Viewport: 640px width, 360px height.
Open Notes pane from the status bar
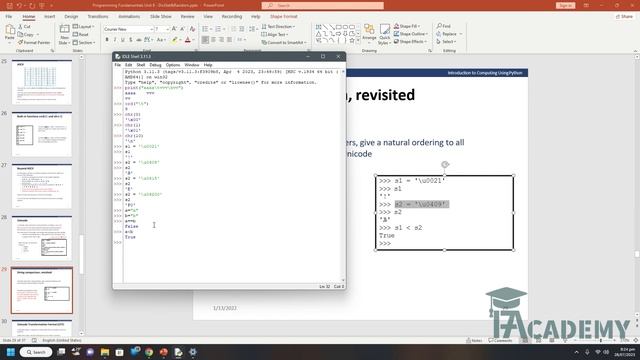474,340
